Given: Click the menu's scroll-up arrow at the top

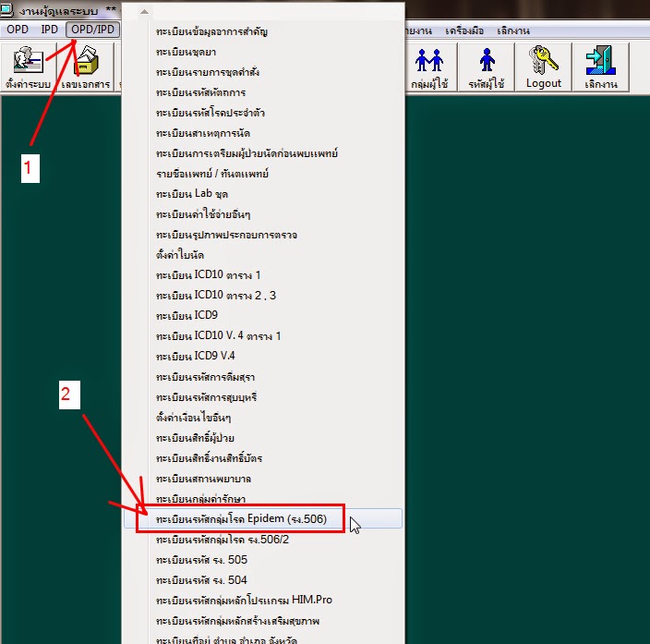Looking at the screenshot, I should coord(144,12).
